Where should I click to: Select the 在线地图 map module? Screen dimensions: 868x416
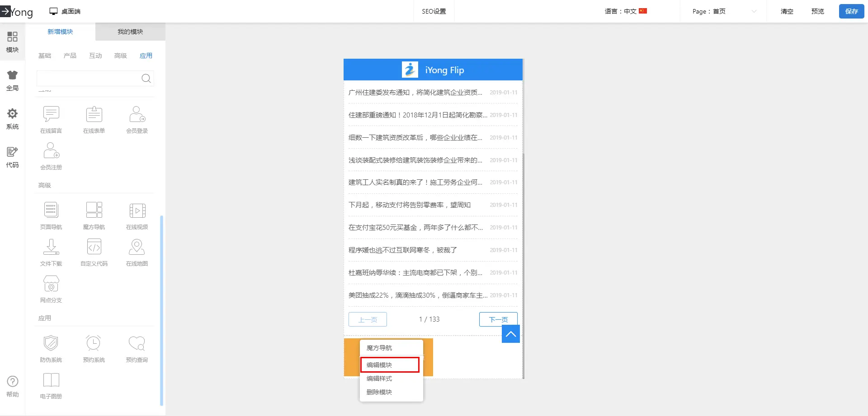point(137,252)
